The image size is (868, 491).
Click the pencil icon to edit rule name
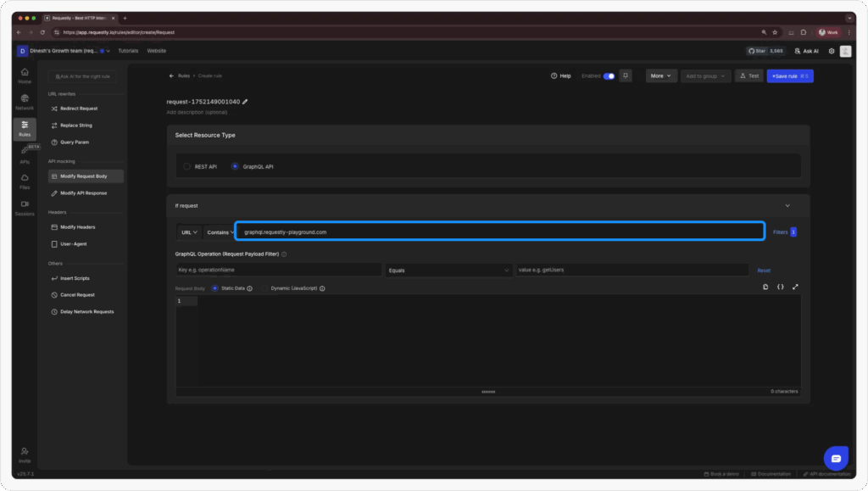pyautogui.click(x=245, y=102)
